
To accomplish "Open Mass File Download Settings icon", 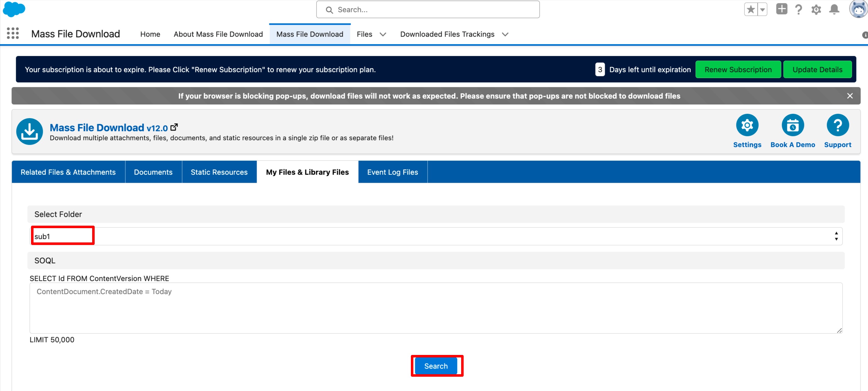I will 747,126.
